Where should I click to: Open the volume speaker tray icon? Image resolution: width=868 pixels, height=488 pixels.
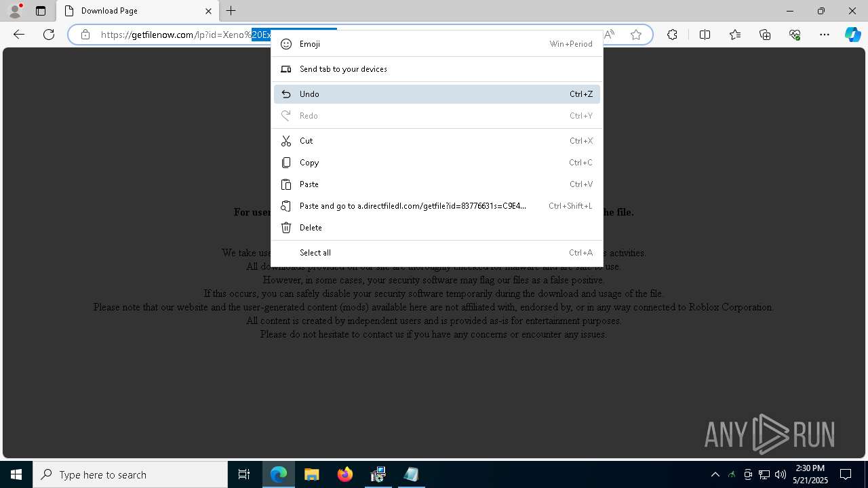780,474
